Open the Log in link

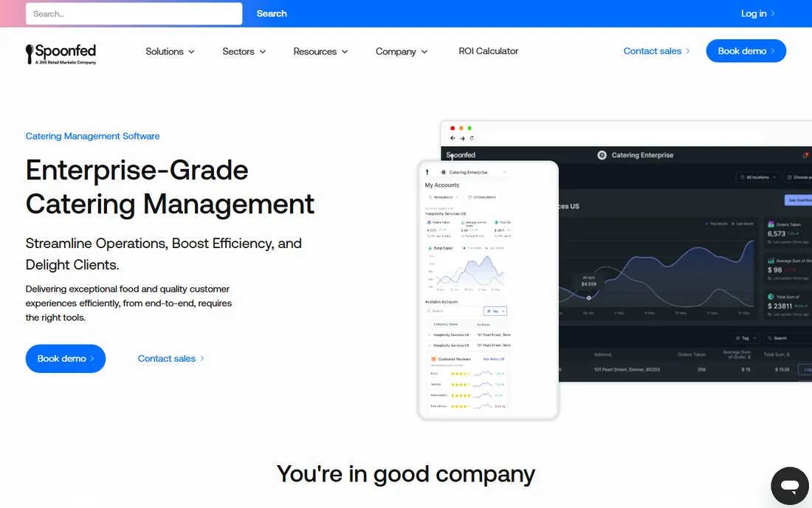coord(757,13)
